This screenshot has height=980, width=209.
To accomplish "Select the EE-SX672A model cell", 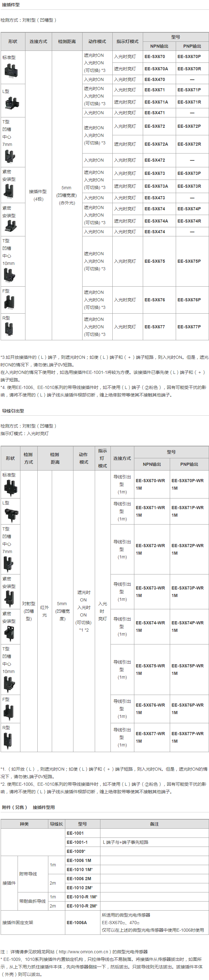I will pos(159,144).
